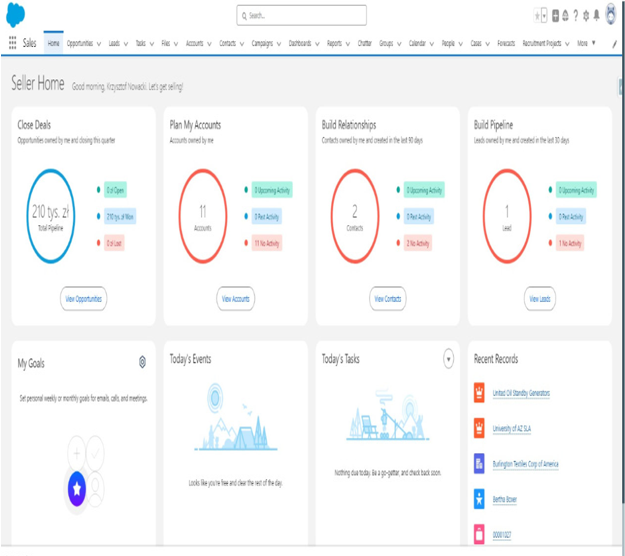The height and width of the screenshot is (556, 625).
Task: Click case icon beside 00001027
Action: point(479,534)
